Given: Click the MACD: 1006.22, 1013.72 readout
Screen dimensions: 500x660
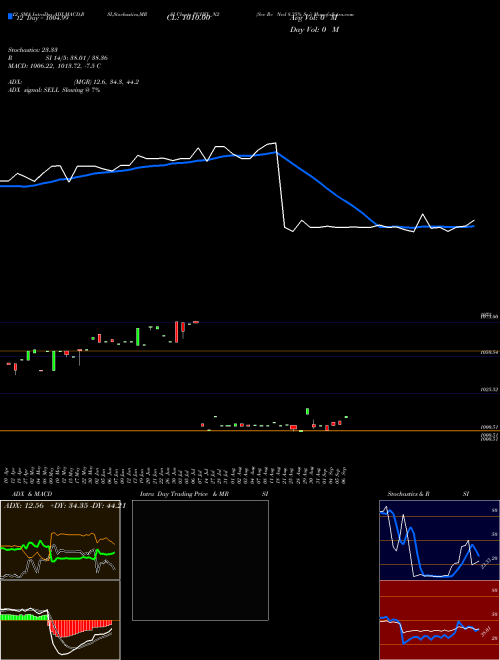Looking at the screenshot, I should click(54, 66).
